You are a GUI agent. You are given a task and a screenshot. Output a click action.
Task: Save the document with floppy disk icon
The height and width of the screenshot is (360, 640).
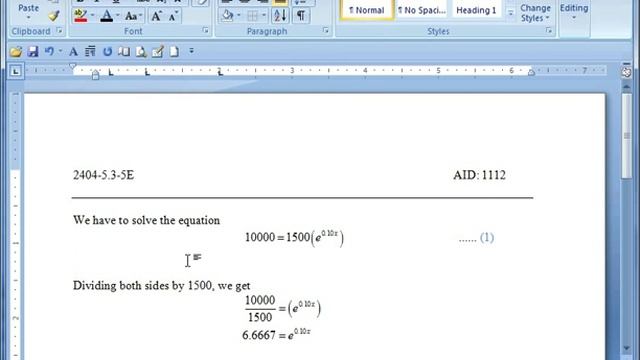pos(33,51)
